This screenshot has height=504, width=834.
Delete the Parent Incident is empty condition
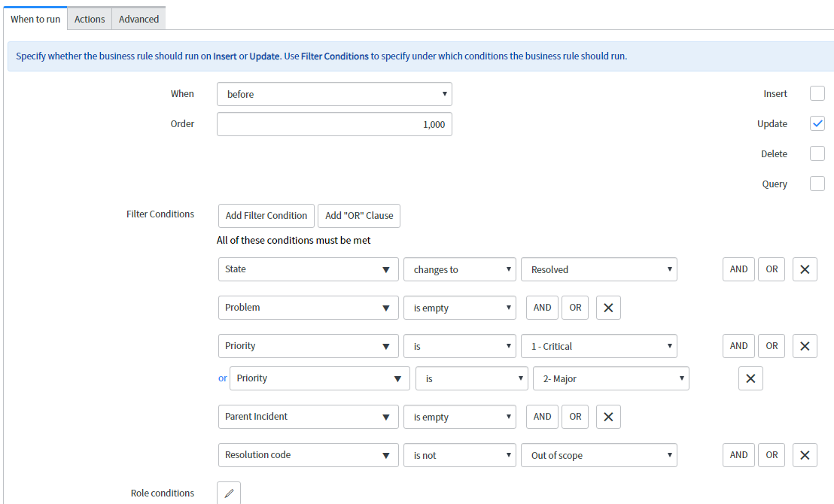pos(608,416)
